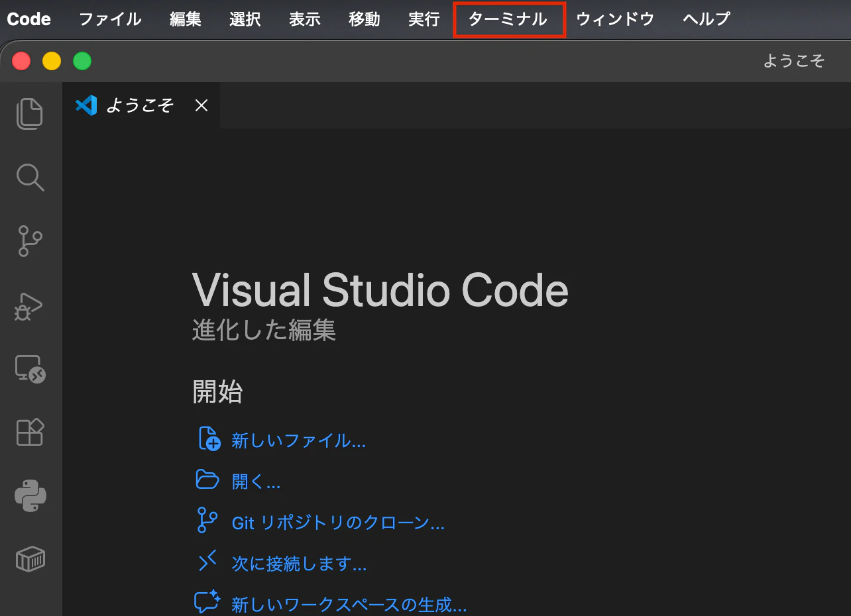Open the Source Control view
The height and width of the screenshot is (616, 851).
[30, 241]
